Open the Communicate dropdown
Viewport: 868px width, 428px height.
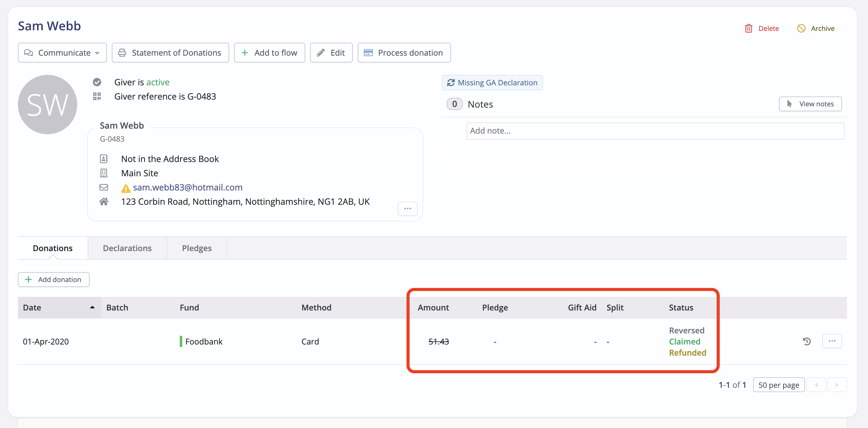pos(62,53)
